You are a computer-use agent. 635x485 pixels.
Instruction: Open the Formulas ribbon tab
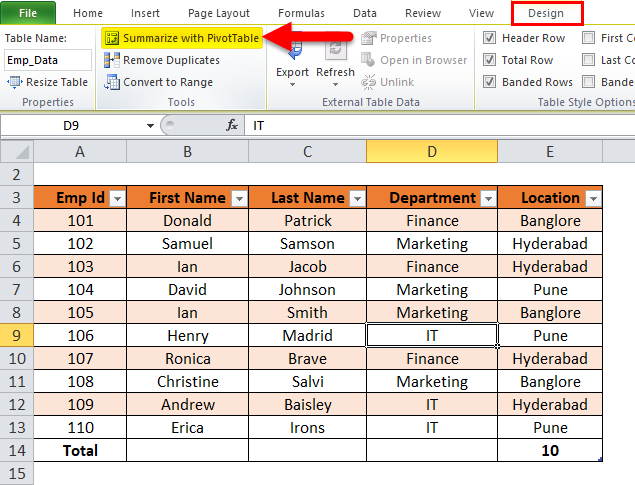[300, 13]
